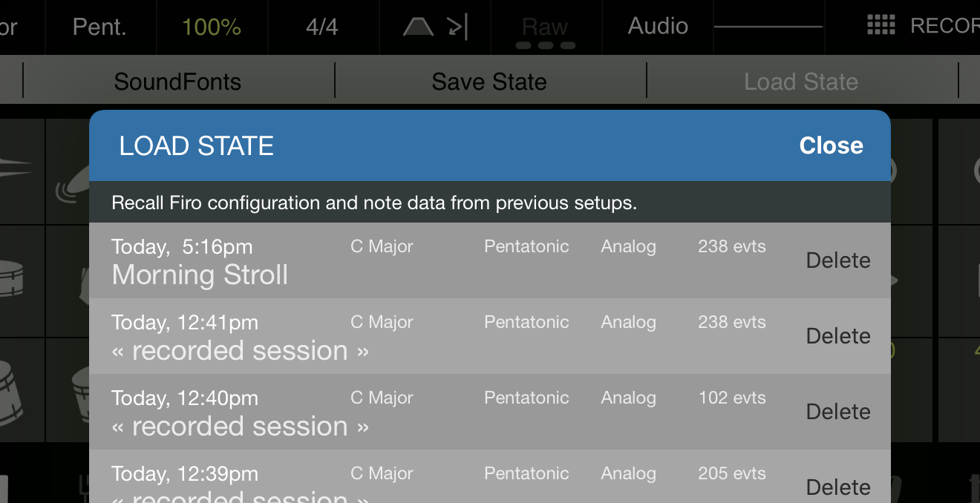This screenshot has width=980, height=503.
Task: Open the grid icon next to RECORD
Action: tap(881, 25)
